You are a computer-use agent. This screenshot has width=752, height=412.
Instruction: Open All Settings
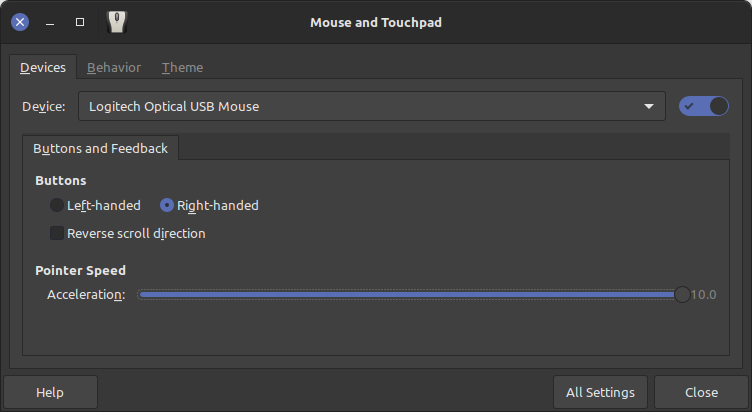(x=600, y=392)
